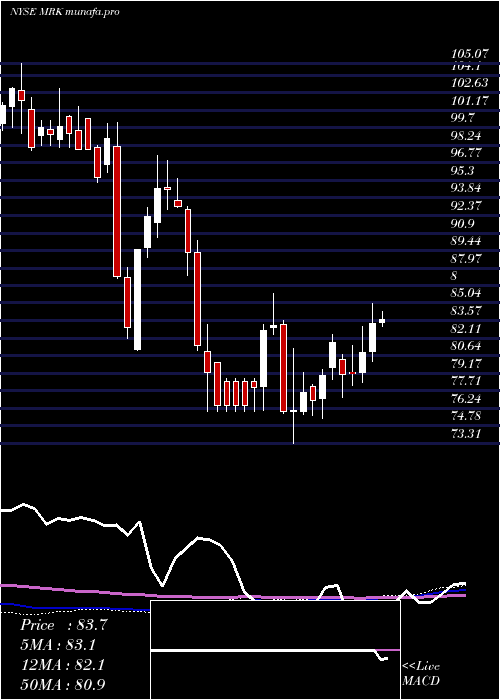Click the 102.63 price axis label
Screen dimensions: 500x700
pyautogui.click(x=470, y=83)
